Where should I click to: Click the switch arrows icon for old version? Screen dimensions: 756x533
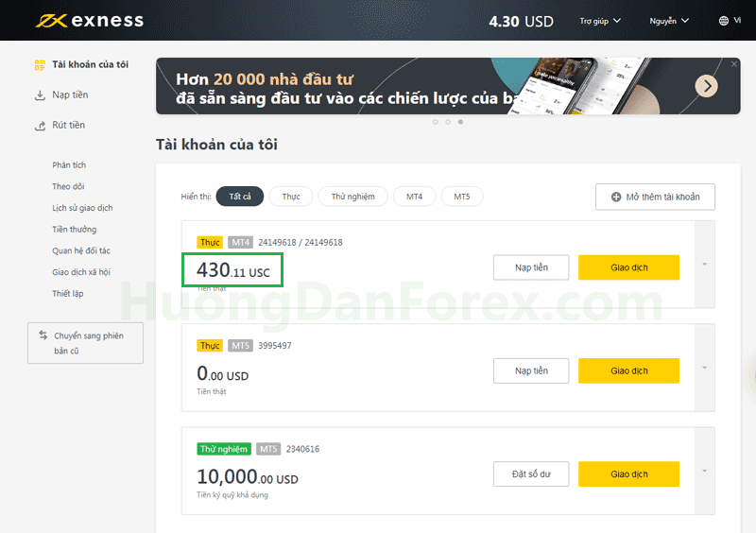click(43, 335)
